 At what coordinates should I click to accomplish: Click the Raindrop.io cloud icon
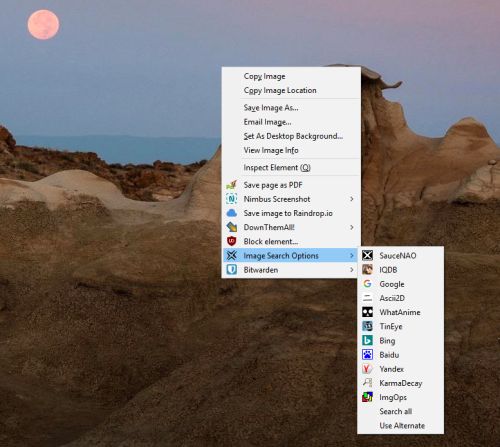(231, 213)
